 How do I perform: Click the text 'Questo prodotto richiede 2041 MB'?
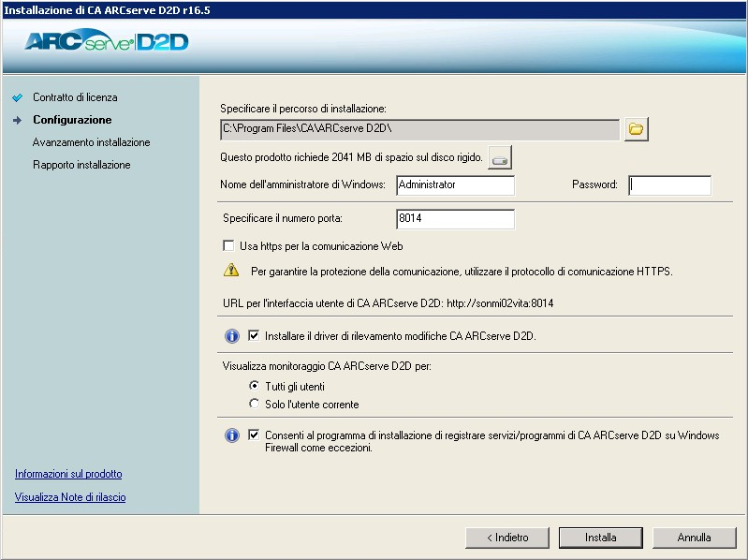click(296, 157)
